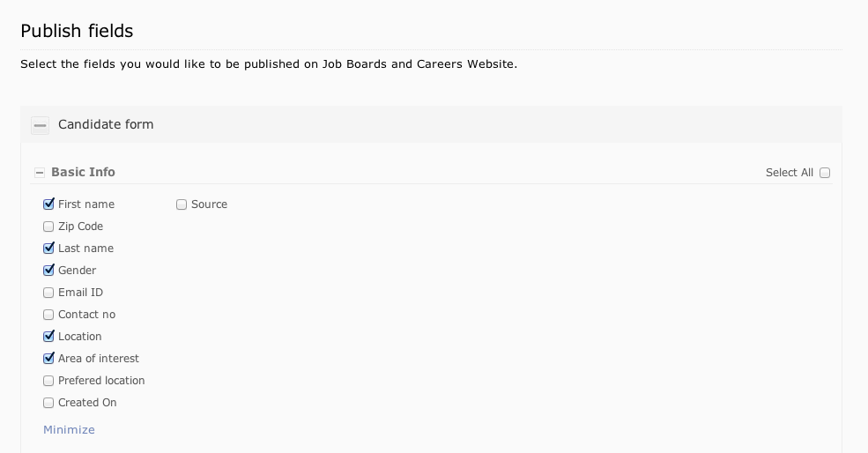The height and width of the screenshot is (453, 868).
Task: Untick Area of interest checkbox
Action: (x=48, y=359)
